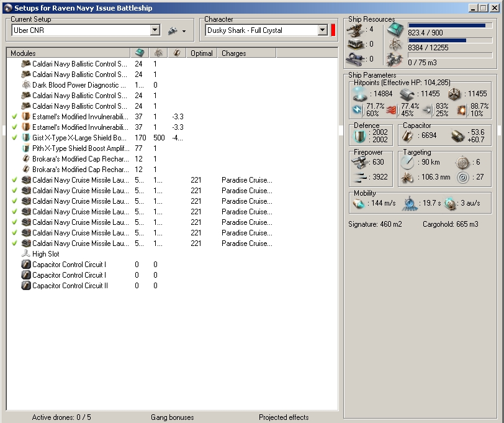Click the shield hitpoints icon showing 14884
The height and width of the screenshot is (423, 504).
pos(359,94)
